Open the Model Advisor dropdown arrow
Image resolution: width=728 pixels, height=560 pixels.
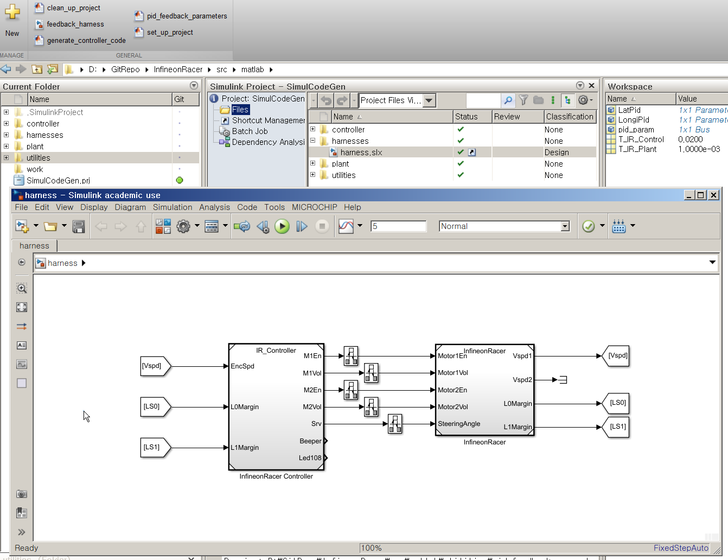[602, 226]
